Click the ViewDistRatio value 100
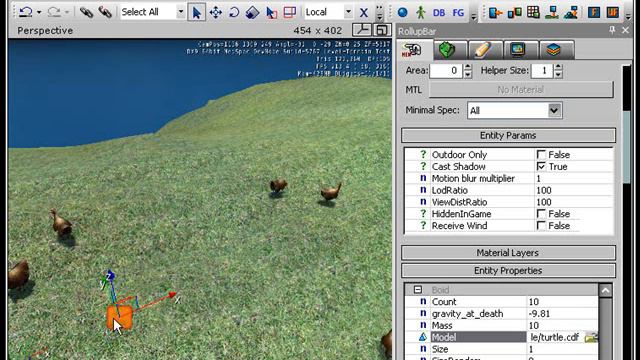The height and width of the screenshot is (360, 640). click(573, 202)
